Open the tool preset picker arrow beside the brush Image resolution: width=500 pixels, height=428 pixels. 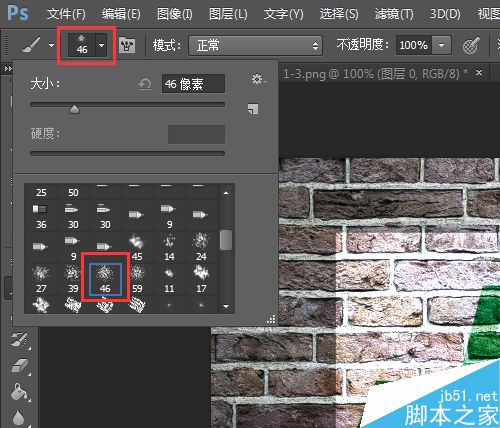(51, 45)
